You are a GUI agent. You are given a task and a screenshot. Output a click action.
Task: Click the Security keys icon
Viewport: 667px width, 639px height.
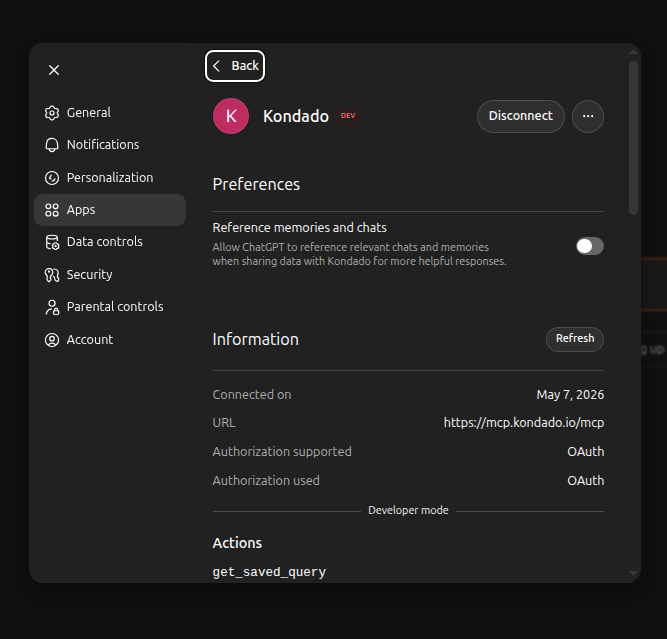click(x=52, y=275)
